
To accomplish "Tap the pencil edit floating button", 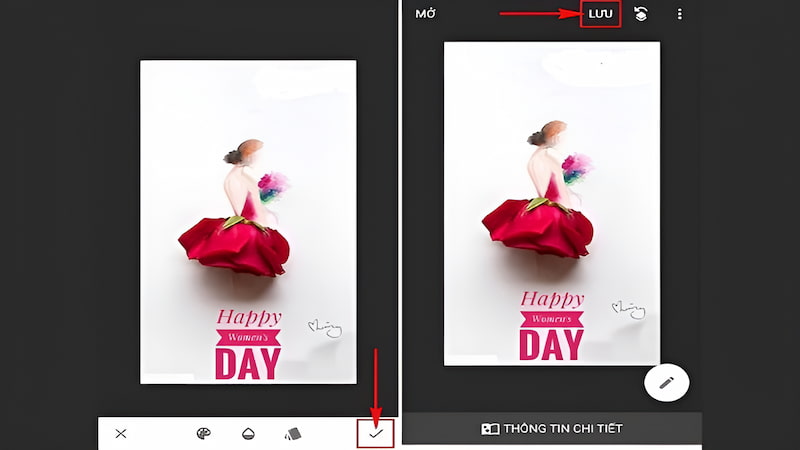I will tap(666, 383).
